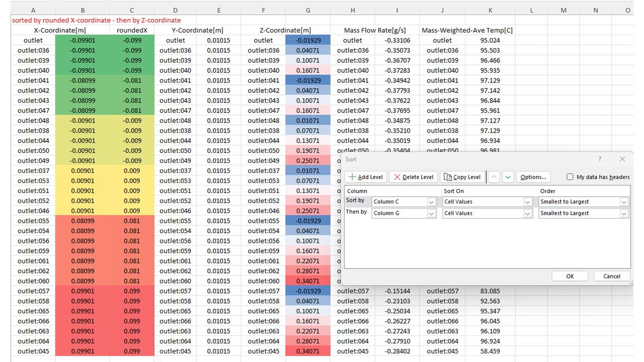This screenshot has width=644, height=362.
Task: Select column B header
Action: coord(83,10)
